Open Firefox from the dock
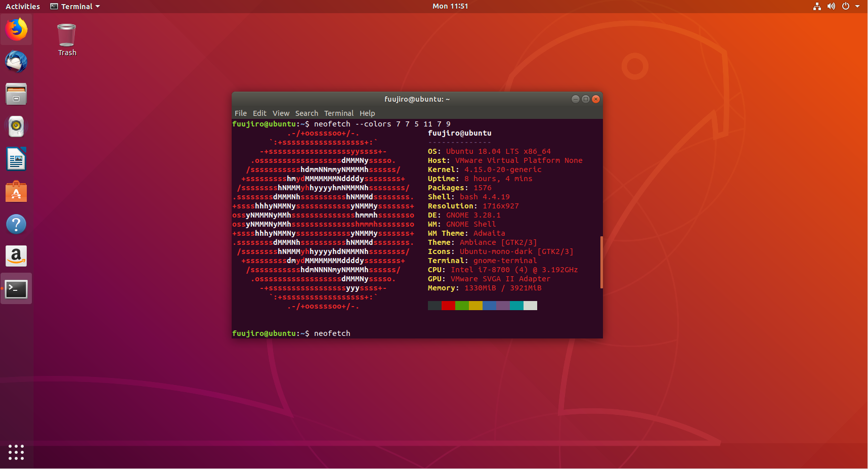 [16, 29]
